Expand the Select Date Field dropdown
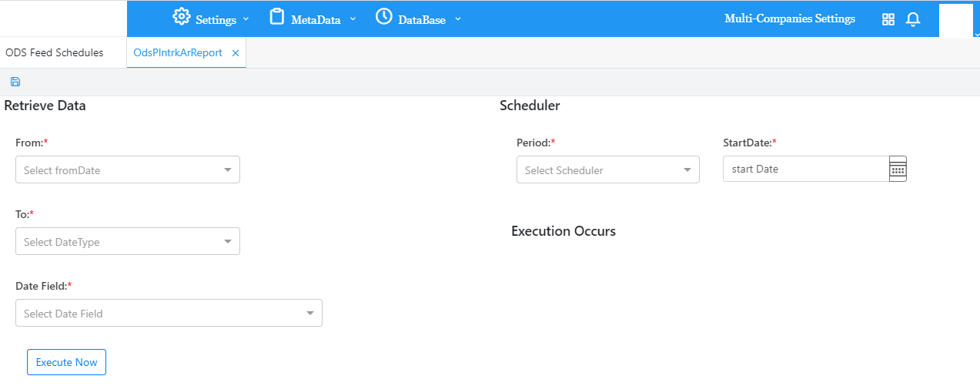Image resolution: width=980 pixels, height=386 pixels. coord(169,314)
